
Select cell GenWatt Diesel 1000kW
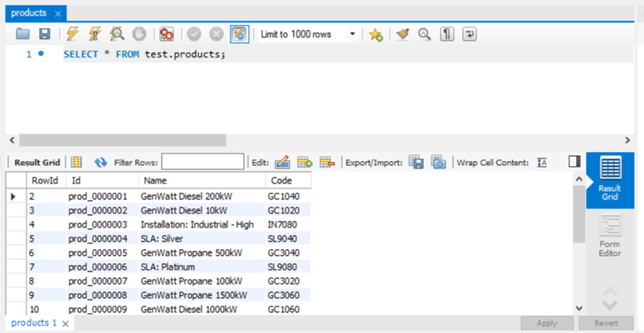coord(202,309)
